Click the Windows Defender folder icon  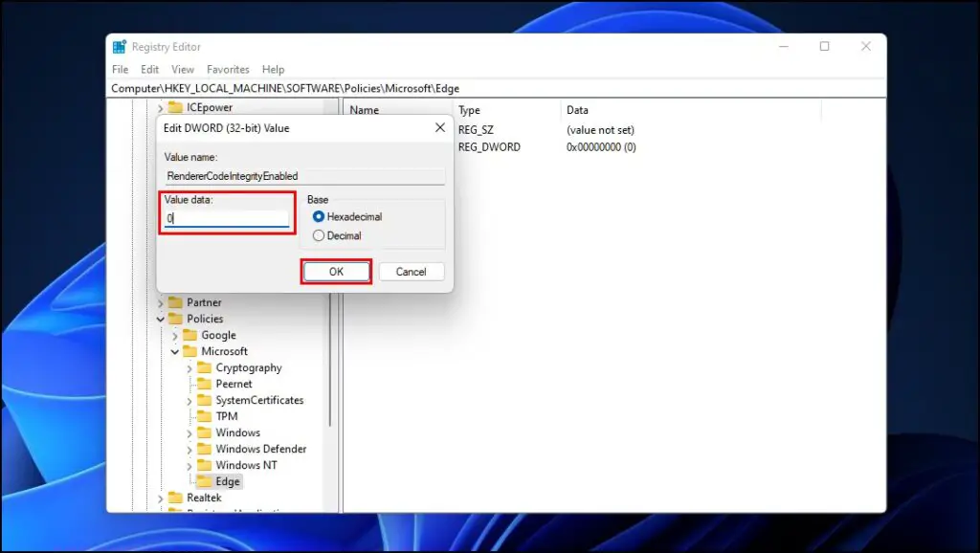[205, 449]
